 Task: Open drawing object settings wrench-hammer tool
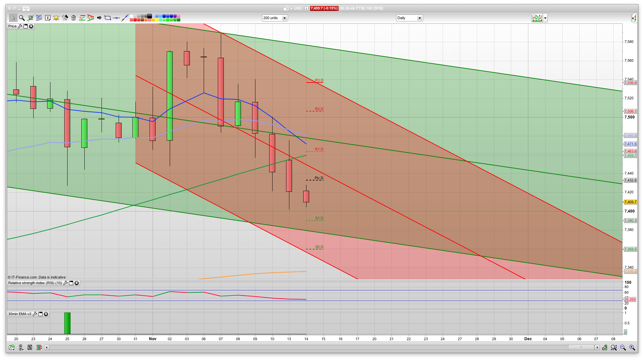tap(65, 18)
